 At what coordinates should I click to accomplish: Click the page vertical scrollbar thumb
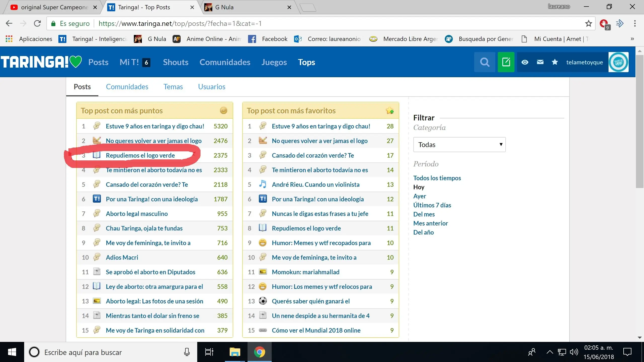point(639,121)
